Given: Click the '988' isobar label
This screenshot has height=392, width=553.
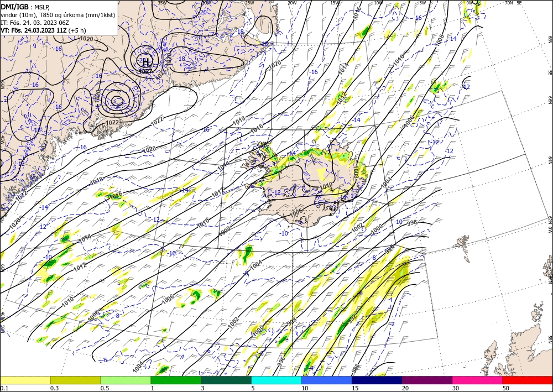Looking at the screenshot, I should (x=356, y=368).
